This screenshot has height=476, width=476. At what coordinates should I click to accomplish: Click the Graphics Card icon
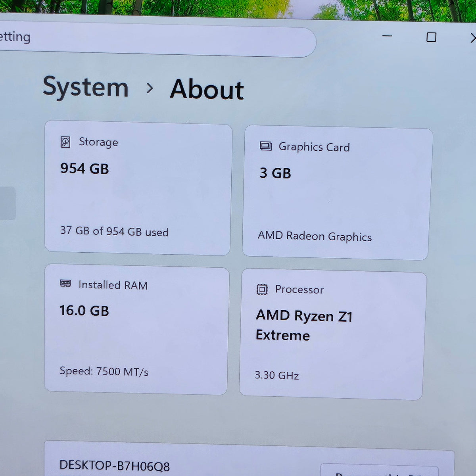pos(266,146)
